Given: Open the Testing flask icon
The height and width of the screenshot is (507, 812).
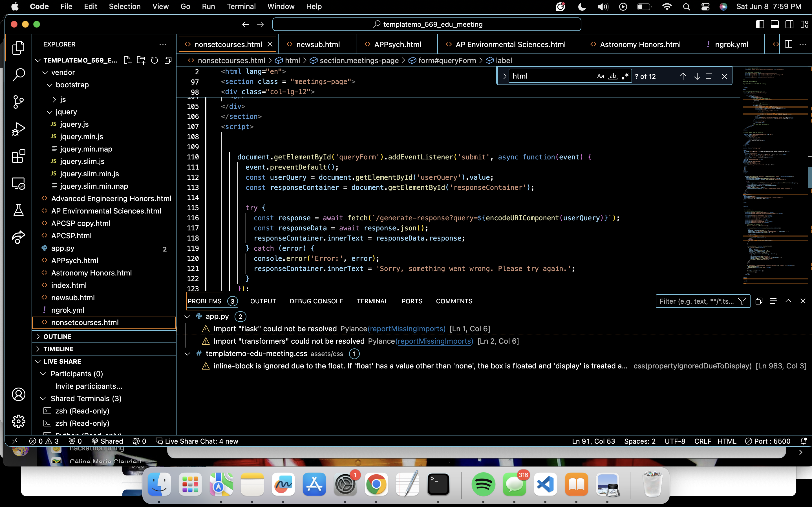Looking at the screenshot, I should pos(18,210).
